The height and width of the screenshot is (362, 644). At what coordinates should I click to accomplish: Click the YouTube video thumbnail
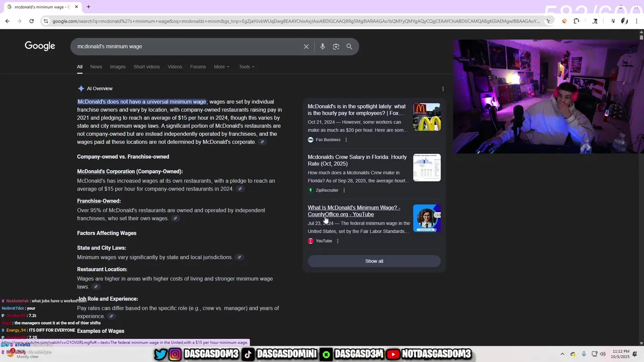(427, 218)
